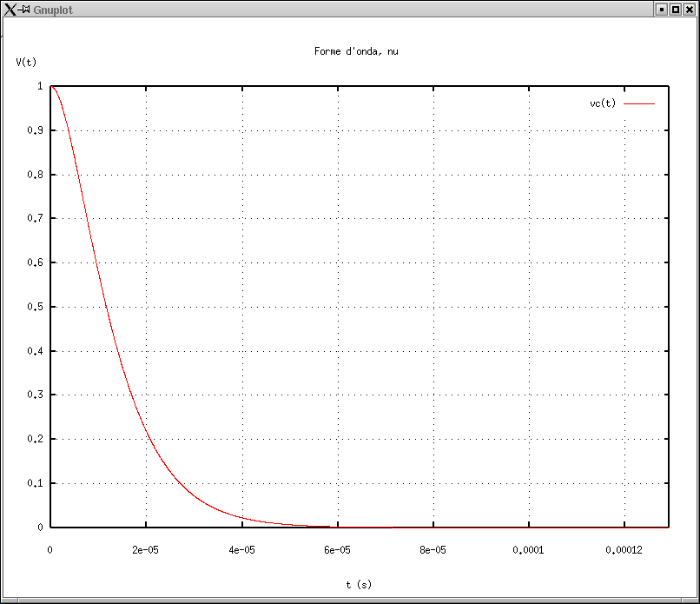The height and width of the screenshot is (604, 700).
Task: Click the 2e-05 x-axis tick label
Action: coord(146,550)
